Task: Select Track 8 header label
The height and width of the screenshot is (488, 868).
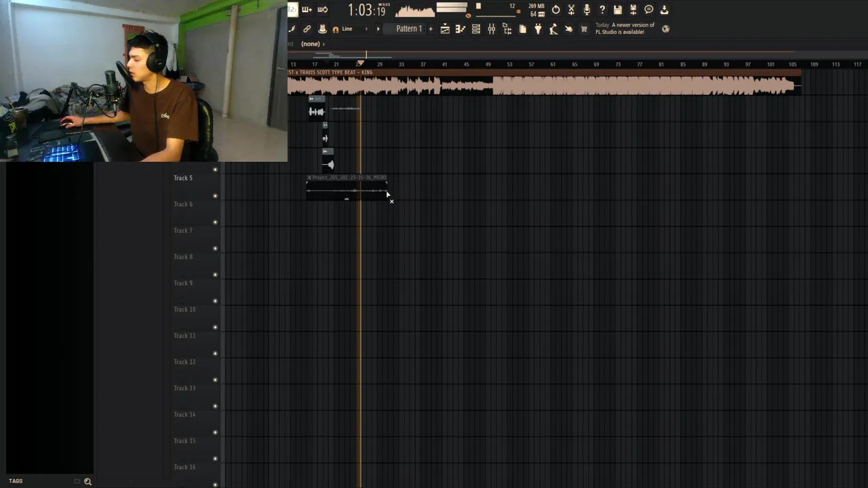Action: point(183,257)
